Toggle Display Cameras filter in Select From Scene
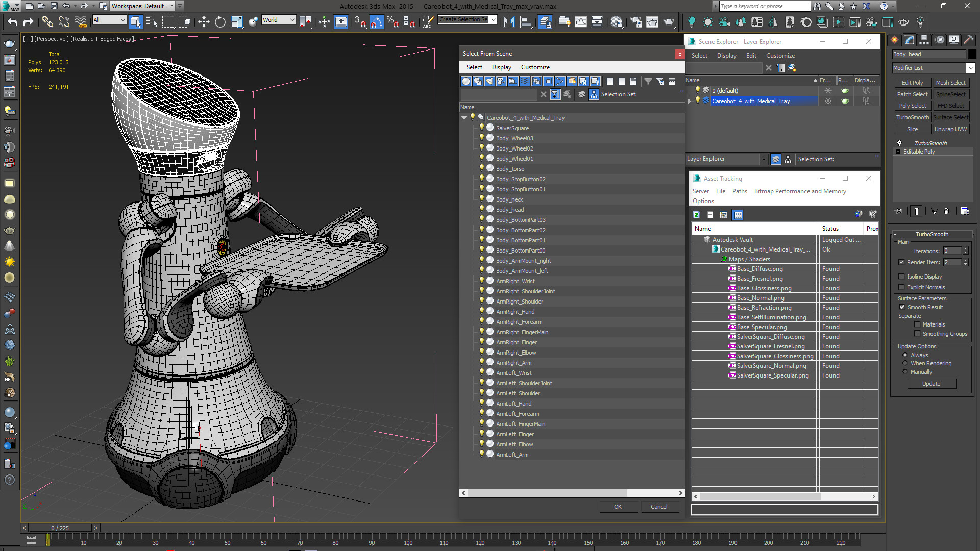 [501, 81]
